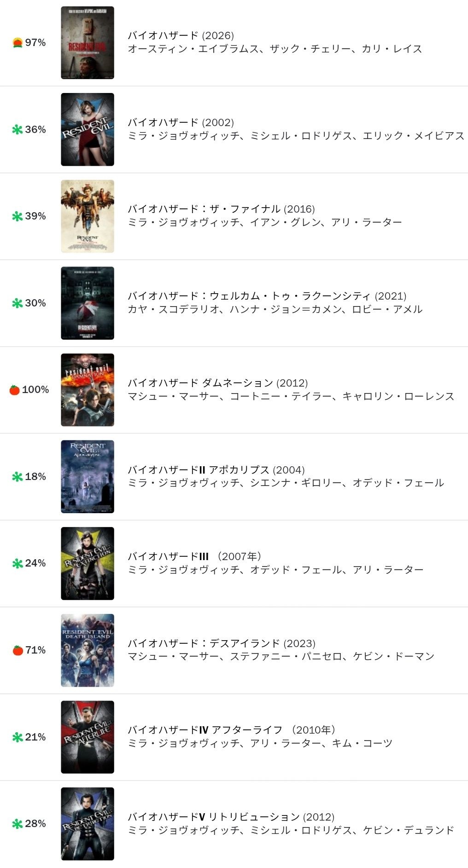Open the バイオハザード (2026) poster thumbnail

click(88, 43)
